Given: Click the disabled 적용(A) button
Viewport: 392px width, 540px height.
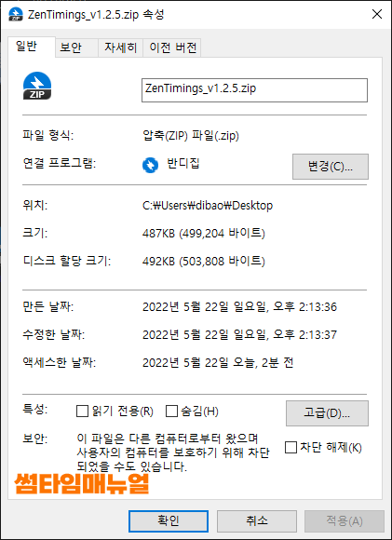Looking at the screenshot, I should (x=345, y=521).
